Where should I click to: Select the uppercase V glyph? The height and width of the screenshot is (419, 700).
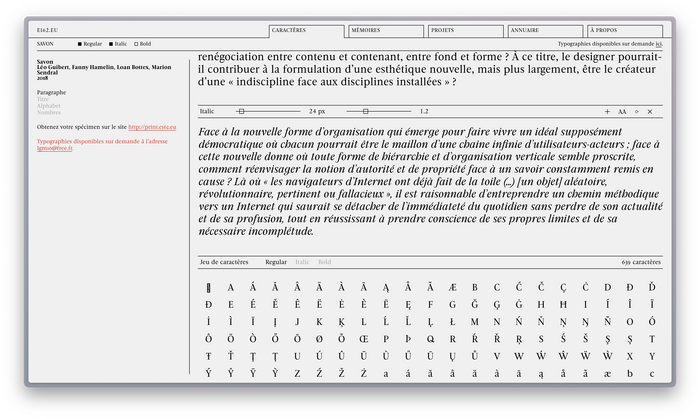point(496,357)
